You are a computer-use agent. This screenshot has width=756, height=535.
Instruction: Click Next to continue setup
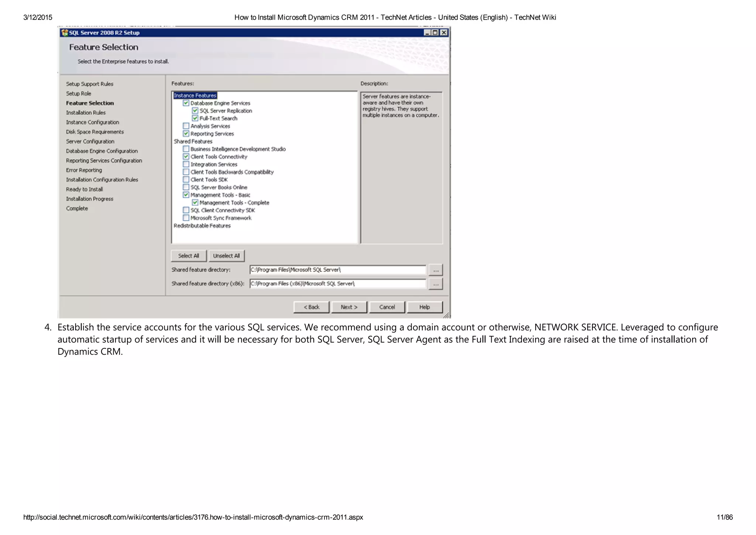(x=349, y=307)
